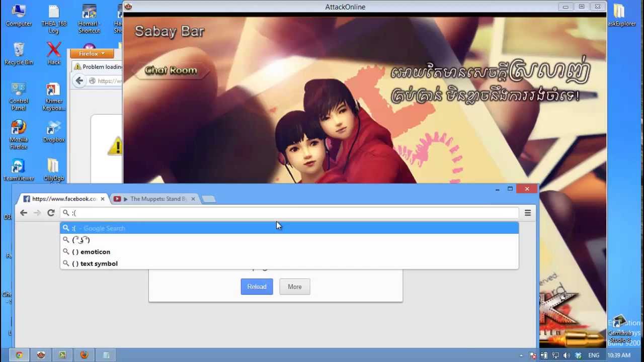This screenshot has width=644, height=362.
Task: Close the Facebook tab in Chrome
Action: coord(103,199)
